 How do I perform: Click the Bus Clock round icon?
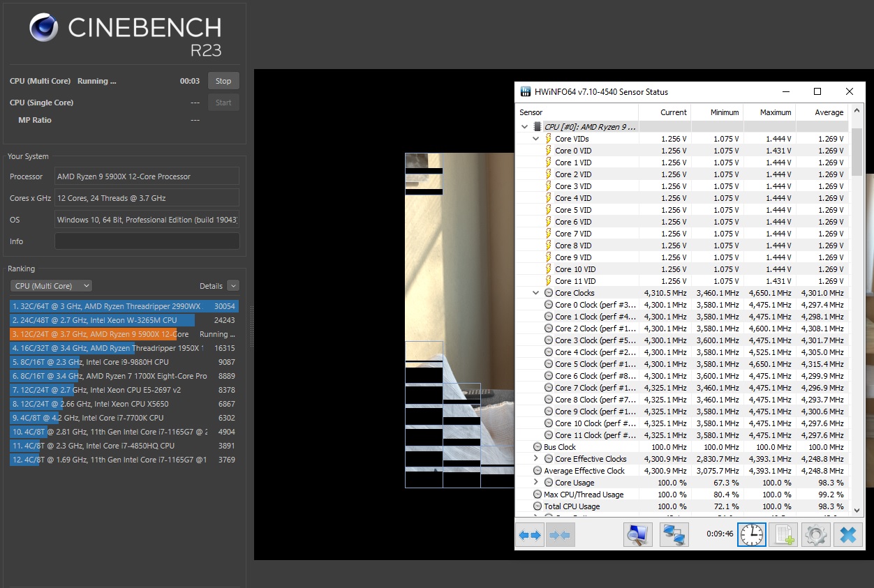pos(538,447)
